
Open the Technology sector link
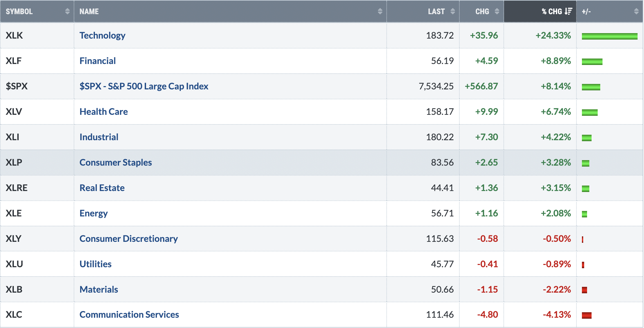click(x=102, y=35)
